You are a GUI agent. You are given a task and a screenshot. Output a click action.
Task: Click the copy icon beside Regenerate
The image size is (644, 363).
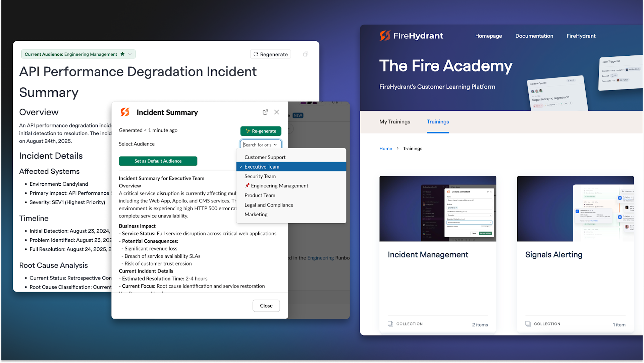tap(306, 54)
